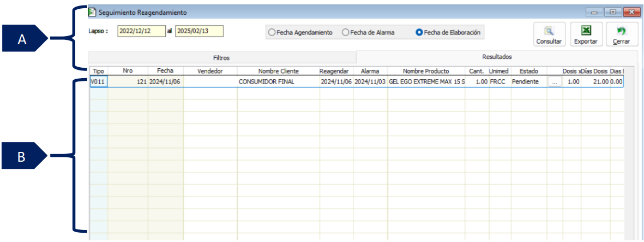The image size is (644, 242).
Task: Click the Consultar magnifier button
Action: pyautogui.click(x=549, y=34)
